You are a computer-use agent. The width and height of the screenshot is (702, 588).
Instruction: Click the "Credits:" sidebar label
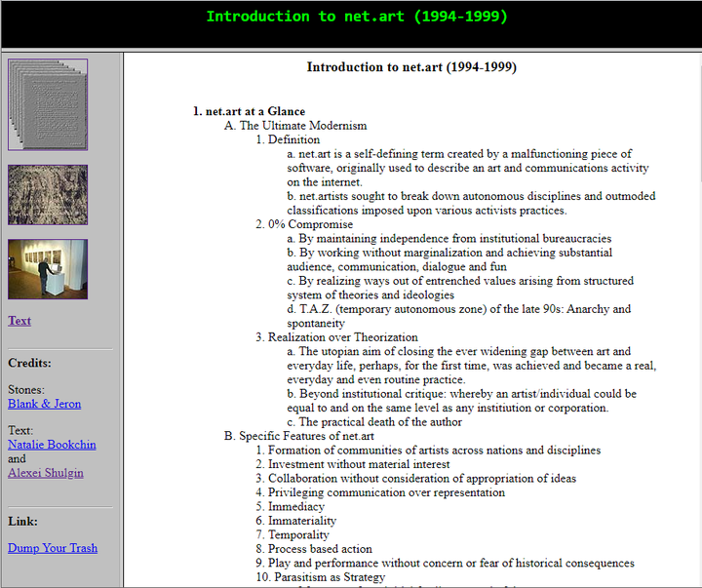[31, 363]
